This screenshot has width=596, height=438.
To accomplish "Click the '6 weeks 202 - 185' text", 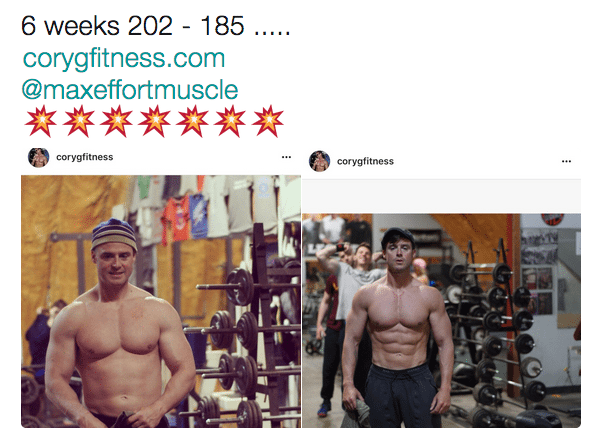I will click(x=133, y=26).
